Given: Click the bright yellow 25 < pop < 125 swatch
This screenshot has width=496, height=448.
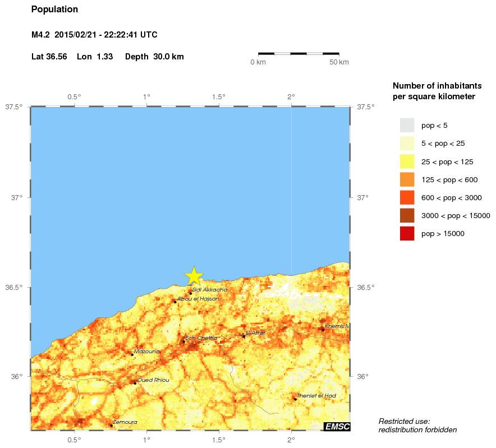Looking at the screenshot, I should pyautogui.click(x=407, y=161).
